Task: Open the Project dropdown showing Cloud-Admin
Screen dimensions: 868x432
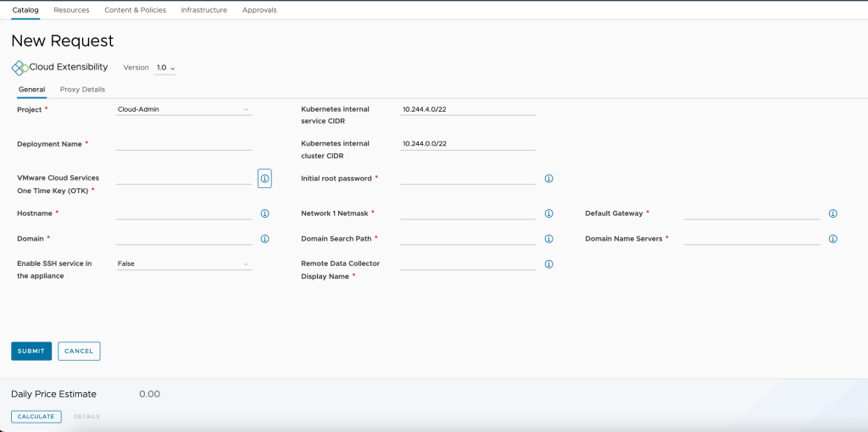Action: click(184, 109)
